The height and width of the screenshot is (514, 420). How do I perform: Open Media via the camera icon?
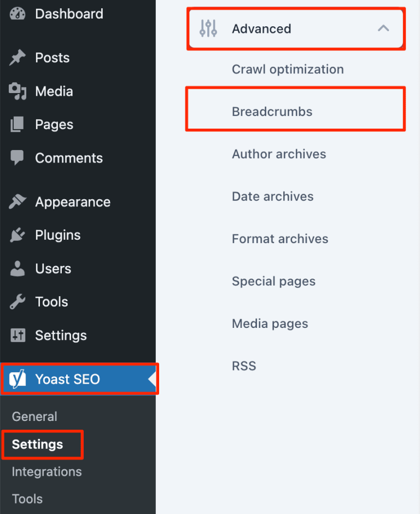click(x=17, y=91)
